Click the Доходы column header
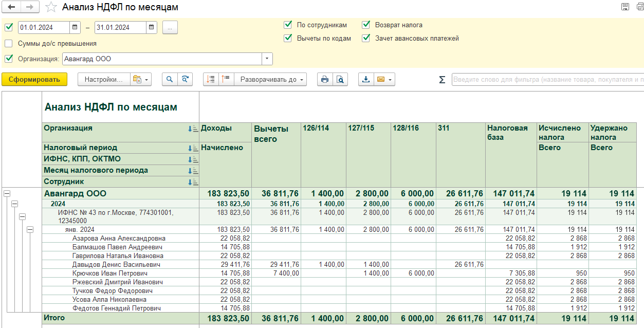The image size is (644, 328). pyautogui.click(x=225, y=132)
